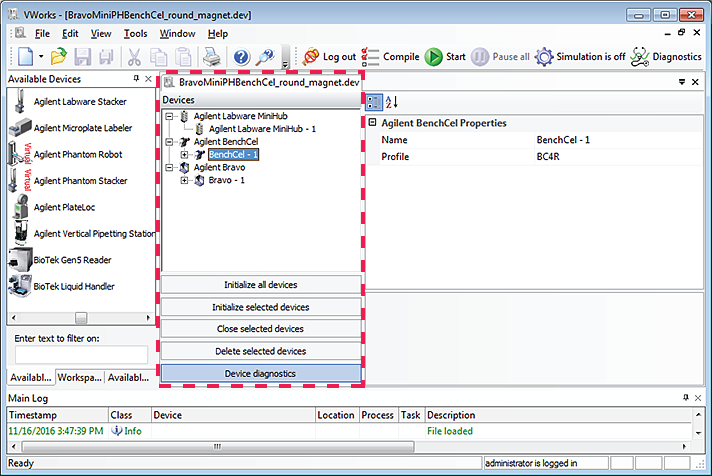This screenshot has width=712, height=476.
Task: Click the open folder toolbar icon
Action: tap(59, 58)
